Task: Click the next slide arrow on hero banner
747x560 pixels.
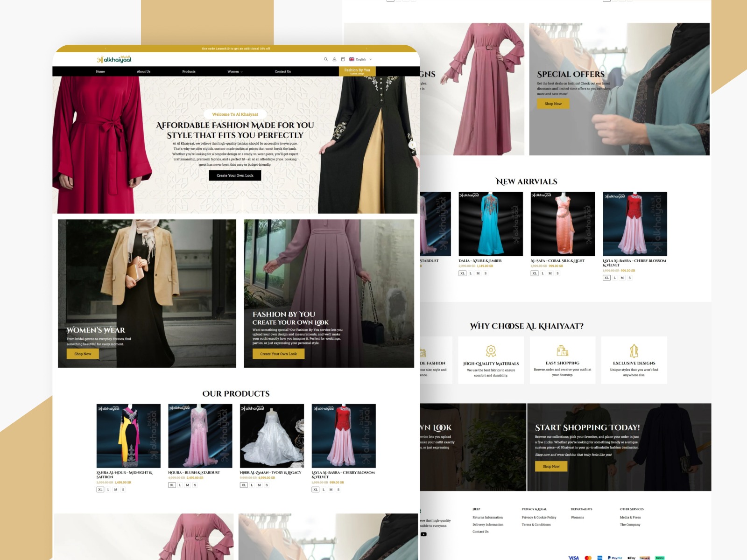Action: (412, 145)
